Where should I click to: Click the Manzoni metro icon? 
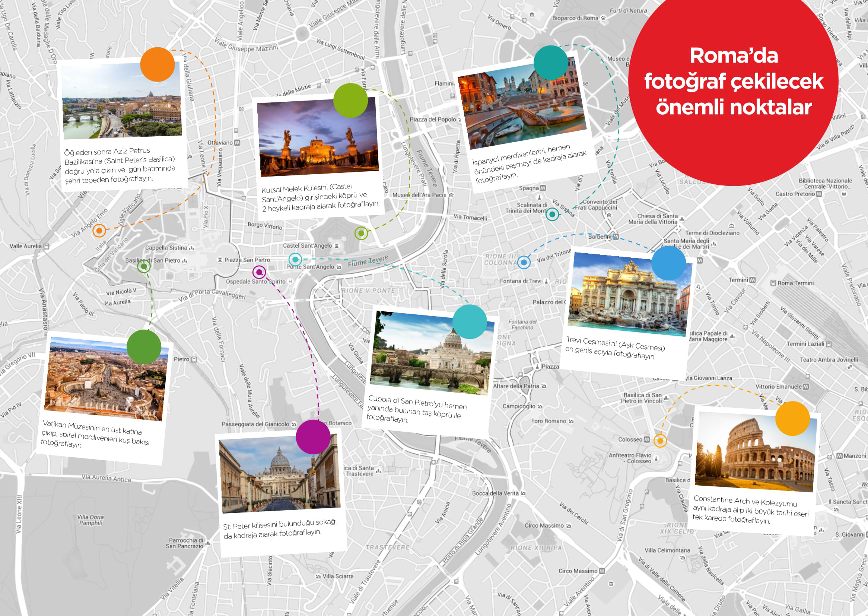(x=840, y=455)
